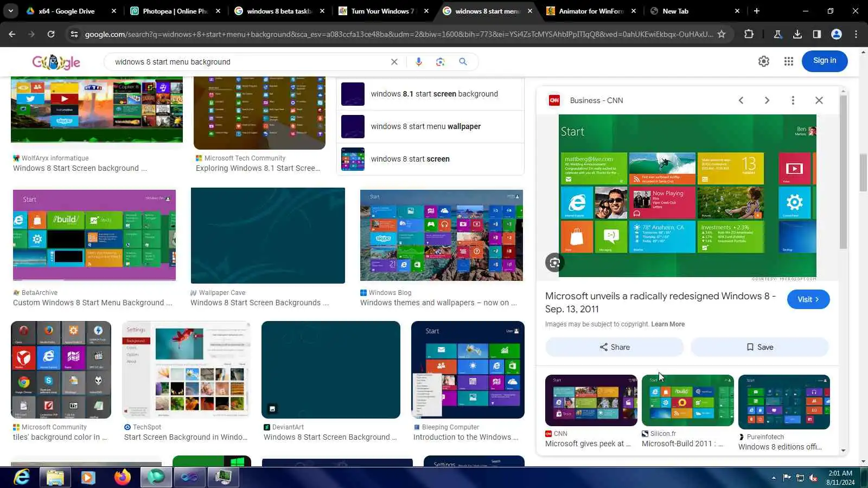The height and width of the screenshot is (488, 868).
Task: Open the Bleeping Computer image result
Action: pos(468,370)
